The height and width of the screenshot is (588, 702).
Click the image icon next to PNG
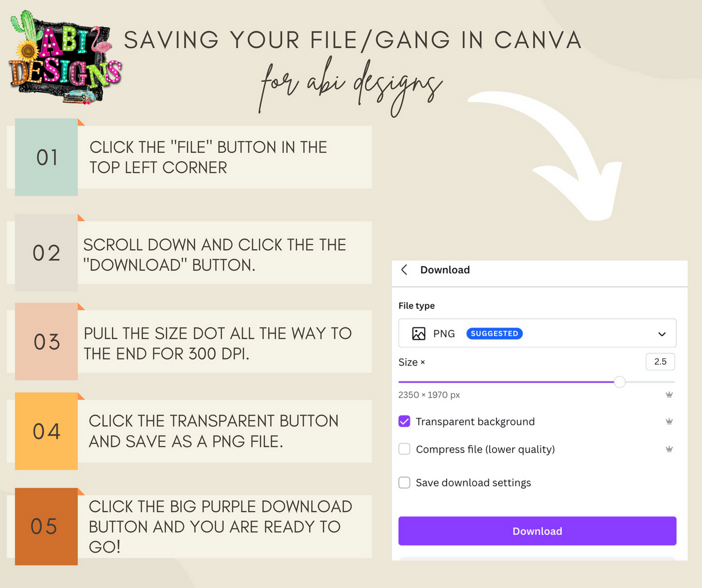tap(418, 334)
